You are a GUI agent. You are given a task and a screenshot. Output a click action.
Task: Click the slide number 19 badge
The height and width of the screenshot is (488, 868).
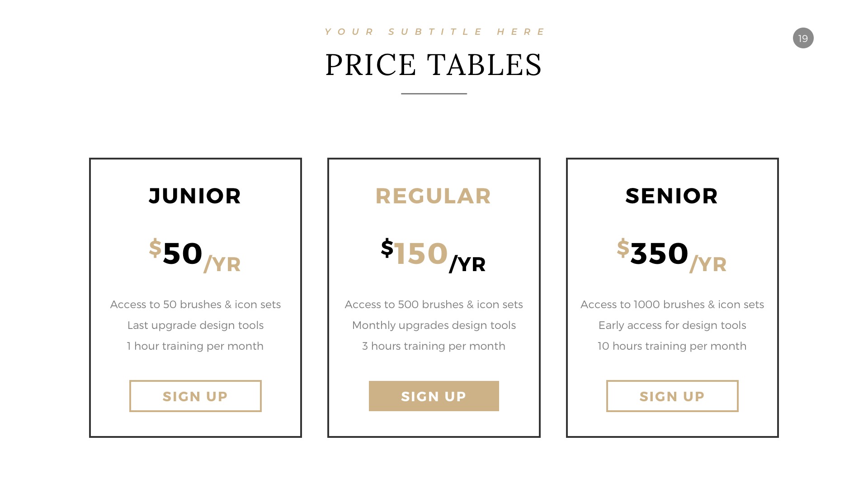(x=803, y=38)
